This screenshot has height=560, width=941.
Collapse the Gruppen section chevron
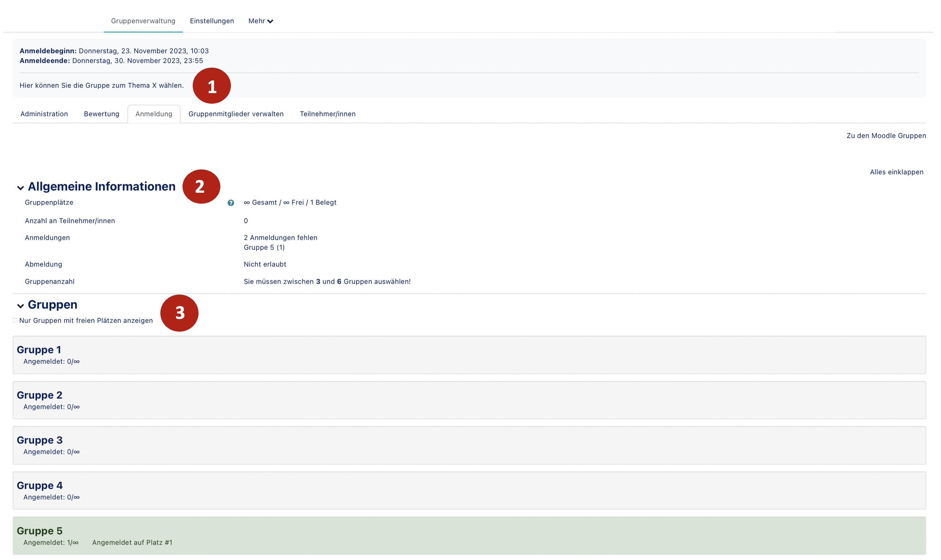[x=20, y=306]
